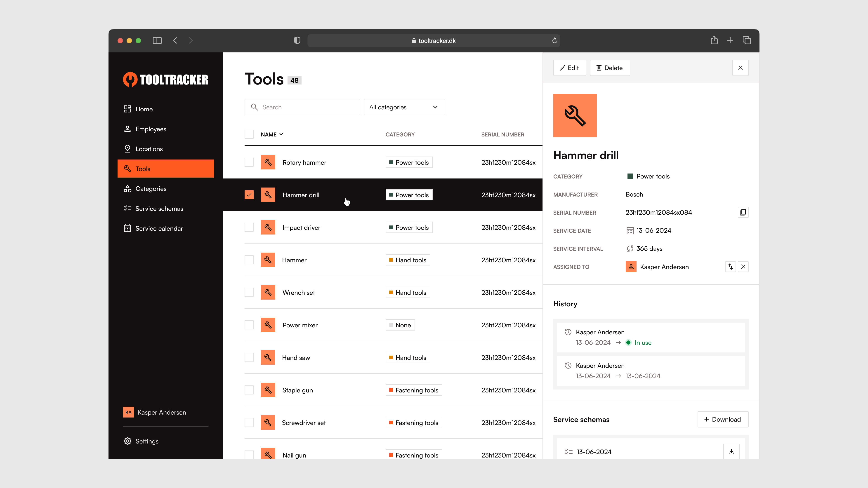
Task: Click the None category tag on Power mixer
Action: 400,325
